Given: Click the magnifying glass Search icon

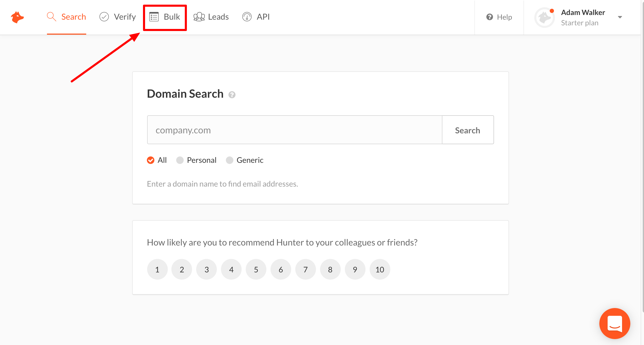Looking at the screenshot, I should (51, 17).
